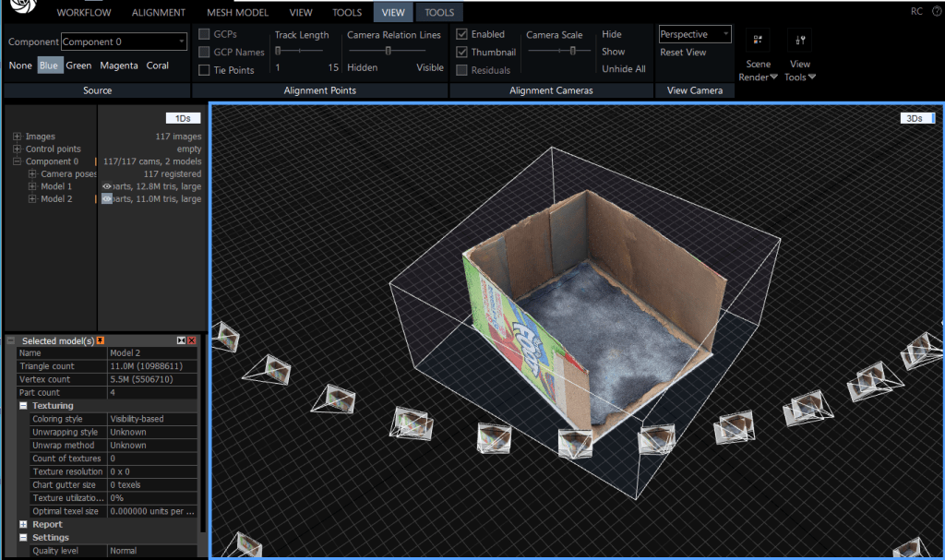Close the Selected model(s) panel
The height and width of the screenshot is (560, 945).
pyautogui.click(x=192, y=340)
